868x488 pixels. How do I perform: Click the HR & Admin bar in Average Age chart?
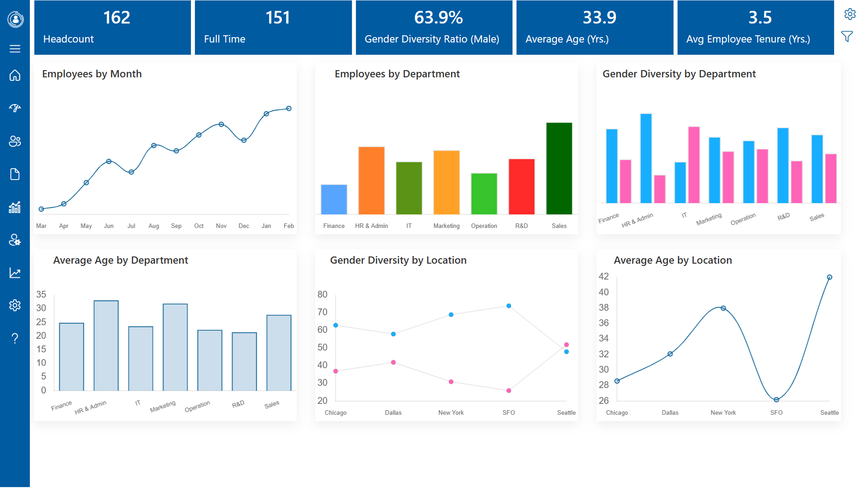coord(106,346)
